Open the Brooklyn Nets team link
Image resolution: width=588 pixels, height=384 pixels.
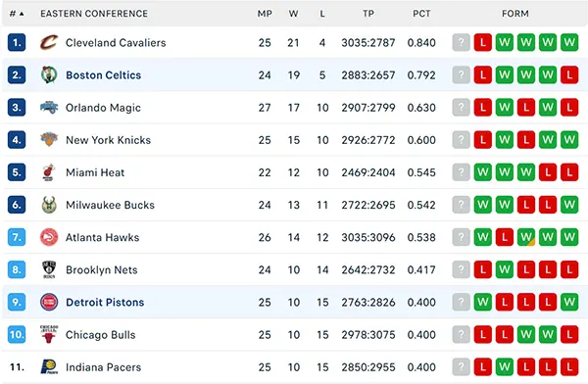(102, 269)
